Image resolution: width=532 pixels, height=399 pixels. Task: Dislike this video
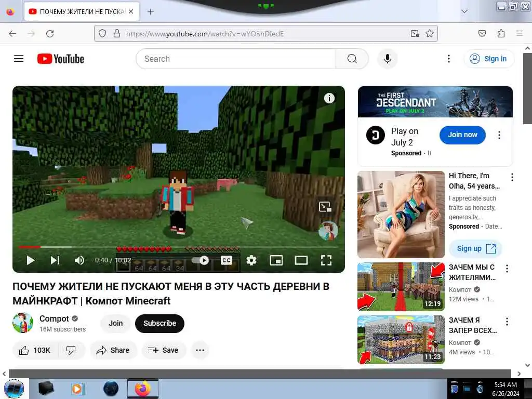click(x=71, y=350)
